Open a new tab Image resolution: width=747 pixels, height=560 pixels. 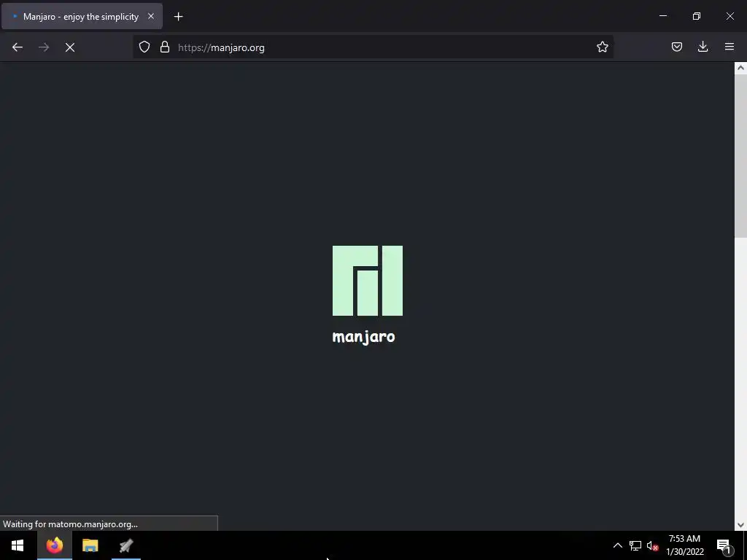178,17
